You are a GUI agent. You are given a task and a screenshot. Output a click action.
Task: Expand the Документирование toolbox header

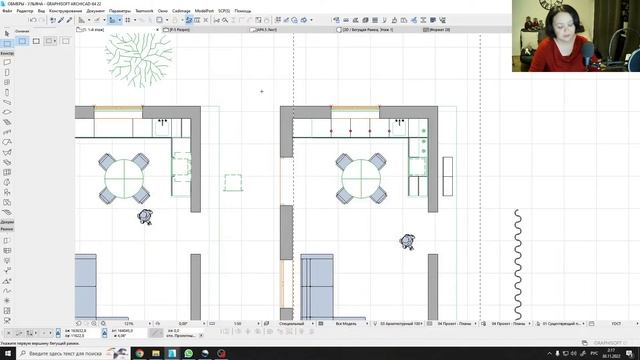[7, 222]
